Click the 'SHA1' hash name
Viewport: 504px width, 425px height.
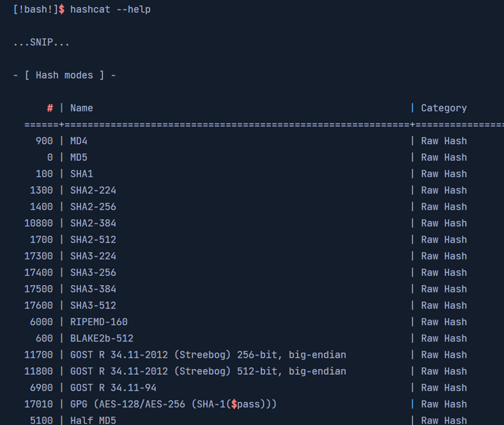(82, 174)
